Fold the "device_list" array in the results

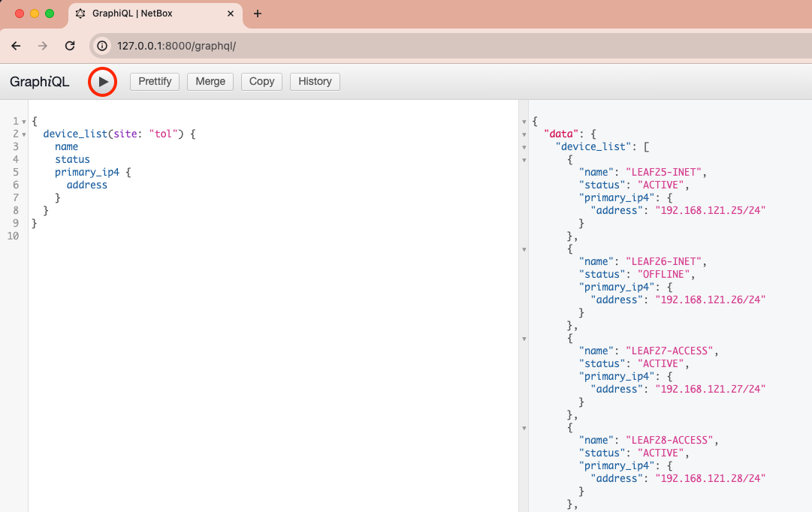(524, 147)
